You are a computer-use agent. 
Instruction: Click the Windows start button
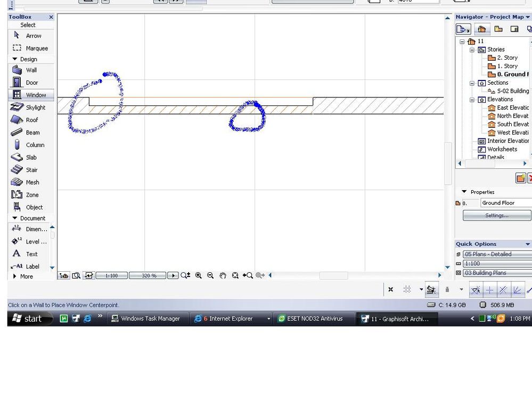pyautogui.click(x=29, y=319)
